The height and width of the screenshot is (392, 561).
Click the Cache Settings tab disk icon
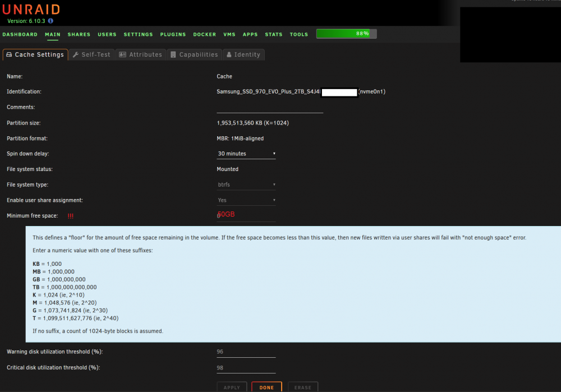10,55
